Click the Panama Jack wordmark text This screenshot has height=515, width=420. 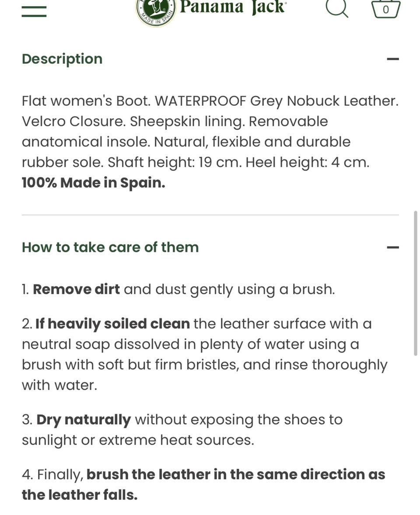coord(233,7)
